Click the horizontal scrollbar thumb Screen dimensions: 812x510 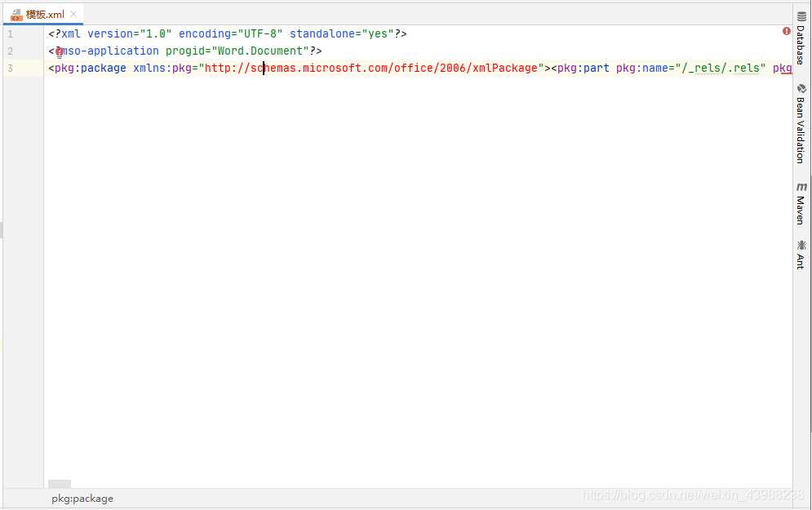coord(60,484)
